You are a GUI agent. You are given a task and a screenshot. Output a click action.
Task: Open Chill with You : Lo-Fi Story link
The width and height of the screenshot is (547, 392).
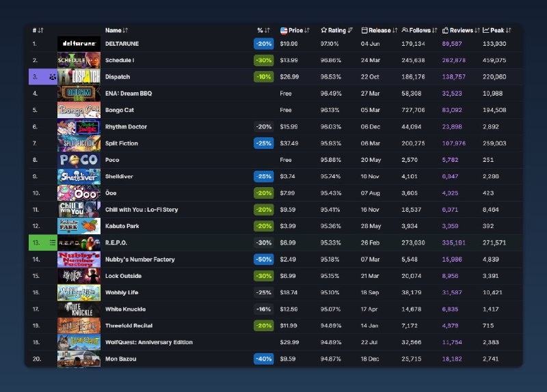click(x=142, y=210)
